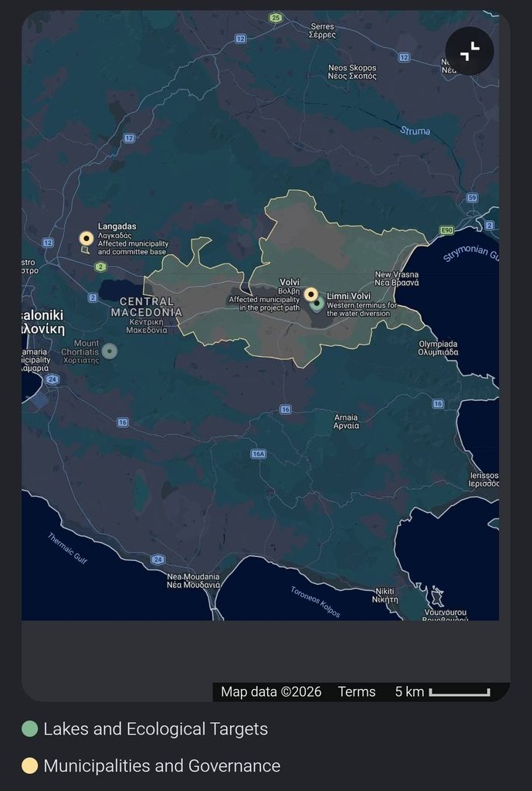The width and height of the screenshot is (532, 791).
Task: Open the map Terms link
Action: (357, 691)
